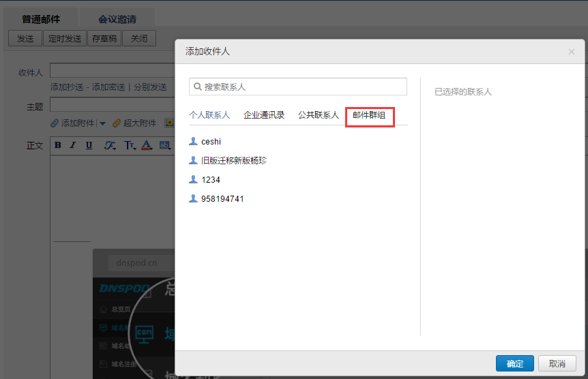Switch to the 企业通讯录 tab
This screenshot has height=379, width=588.
click(x=264, y=115)
